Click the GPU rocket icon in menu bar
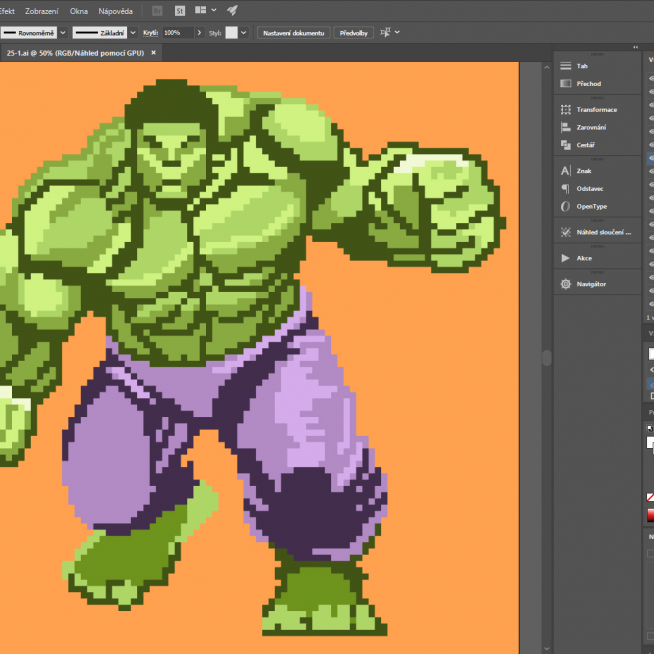Screen dimensions: 654x654 tap(232, 11)
